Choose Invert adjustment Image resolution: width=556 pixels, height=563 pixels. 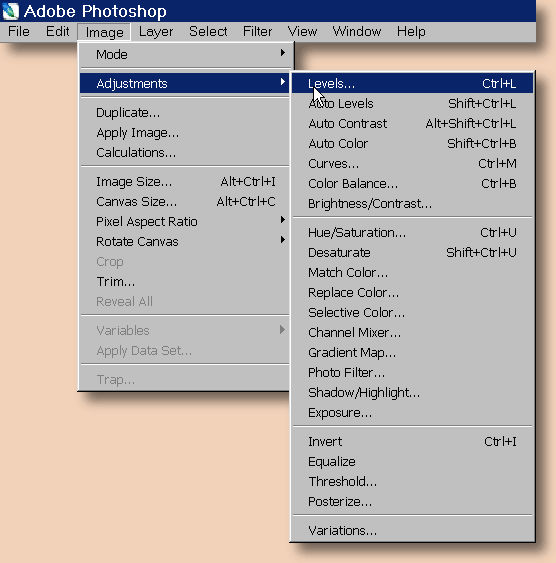tap(412, 442)
